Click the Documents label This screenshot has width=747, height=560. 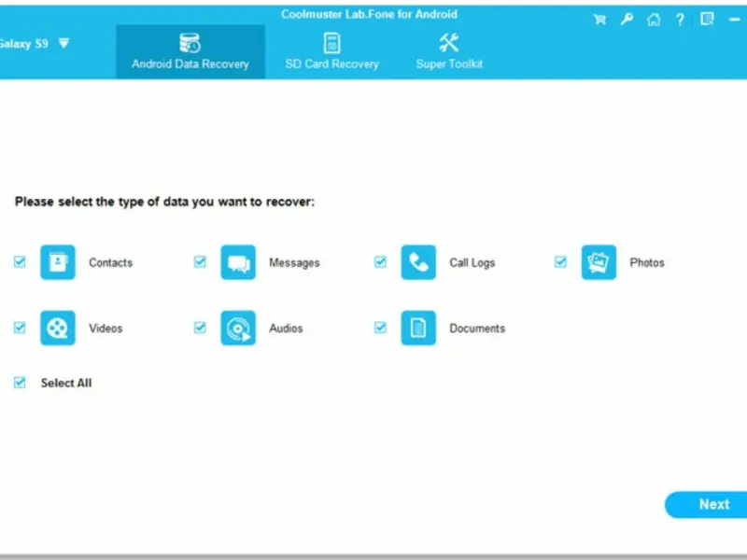click(x=477, y=329)
